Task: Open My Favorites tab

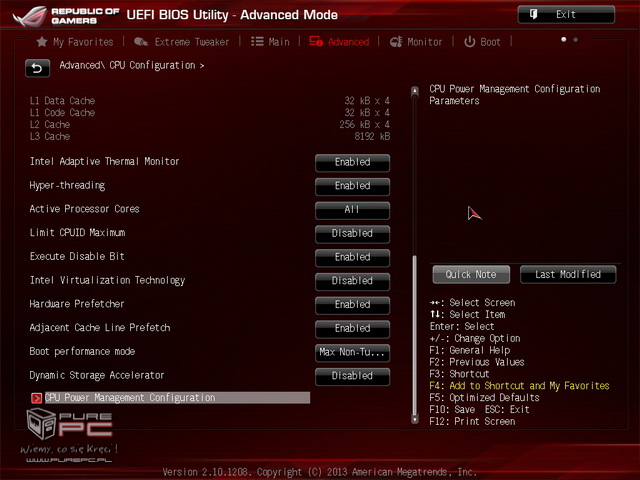Action: [75, 42]
